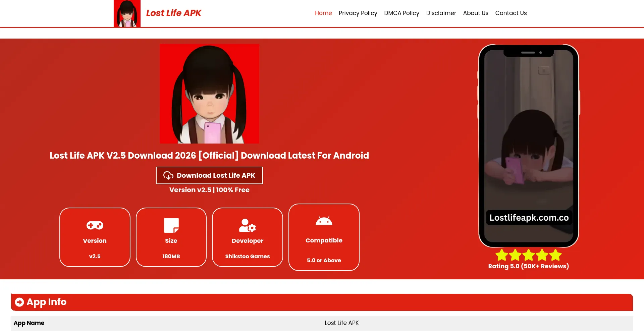Screen dimensions: 644x333
Task: Click the large app artwork image
Action: 209,94
